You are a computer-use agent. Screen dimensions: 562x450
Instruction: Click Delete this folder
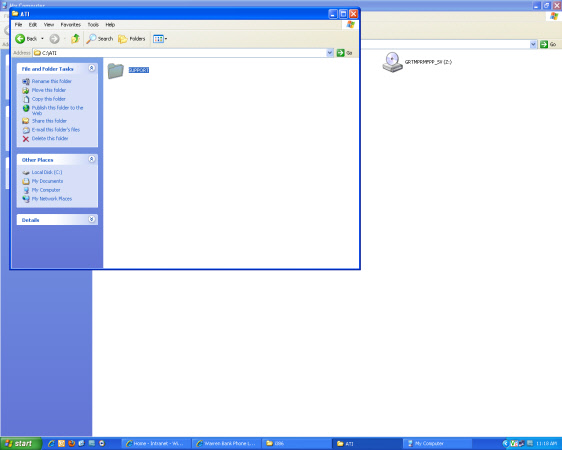tap(50, 138)
